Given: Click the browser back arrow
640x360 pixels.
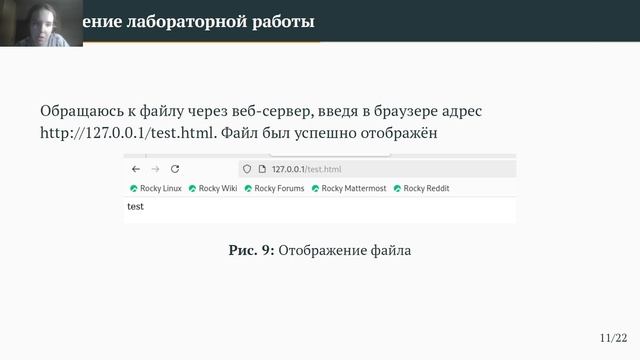Looking at the screenshot, I should (136, 169).
